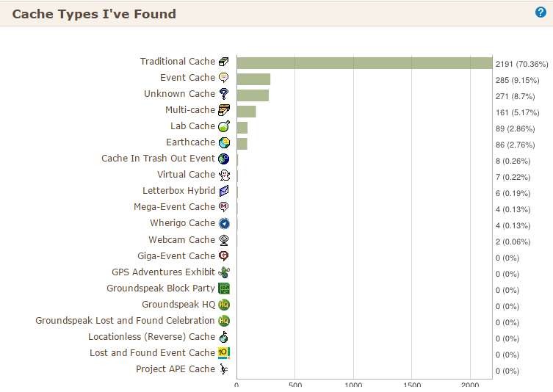Click the '6 (0.19%)' value
The image size is (553, 392).
(513, 194)
